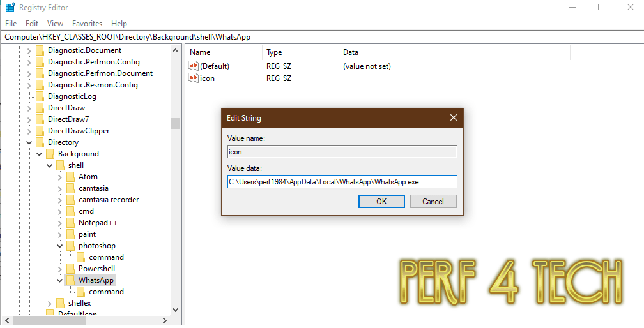644x328 pixels.
Task: Click the Notepad++ key folder icon
Action: 71,223
